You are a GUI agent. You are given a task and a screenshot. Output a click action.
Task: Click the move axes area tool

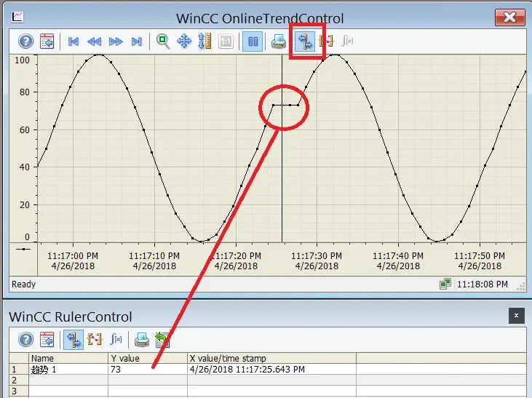(x=205, y=41)
